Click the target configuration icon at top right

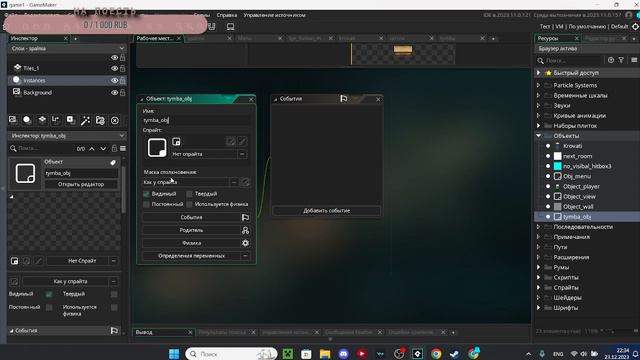pos(636,27)
